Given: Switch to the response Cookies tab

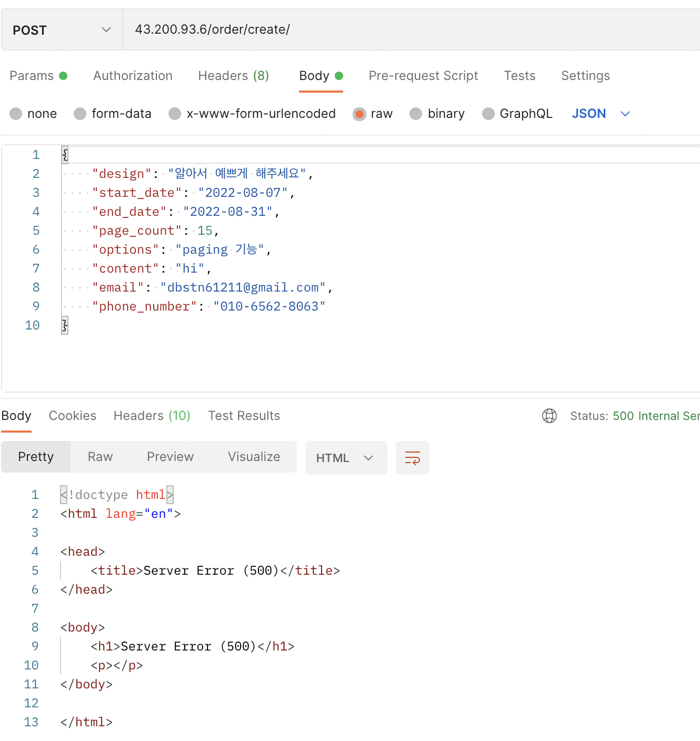Looking at the screenshot, I should tap(73, 416).
